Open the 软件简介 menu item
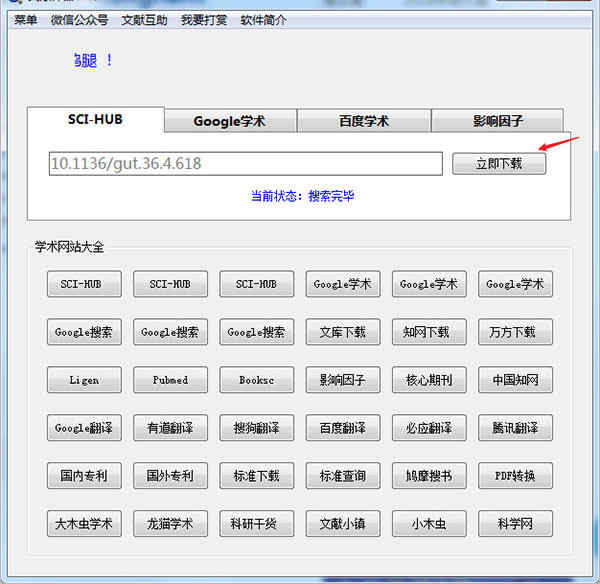Viewport: 600px width, 584px height. tap(263, 20)
